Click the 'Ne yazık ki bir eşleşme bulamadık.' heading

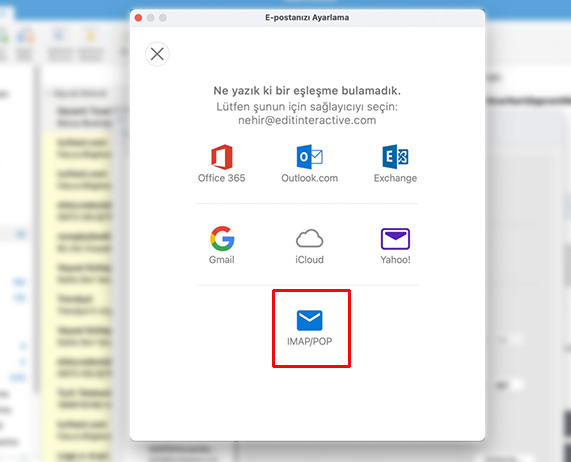(307, 91)
